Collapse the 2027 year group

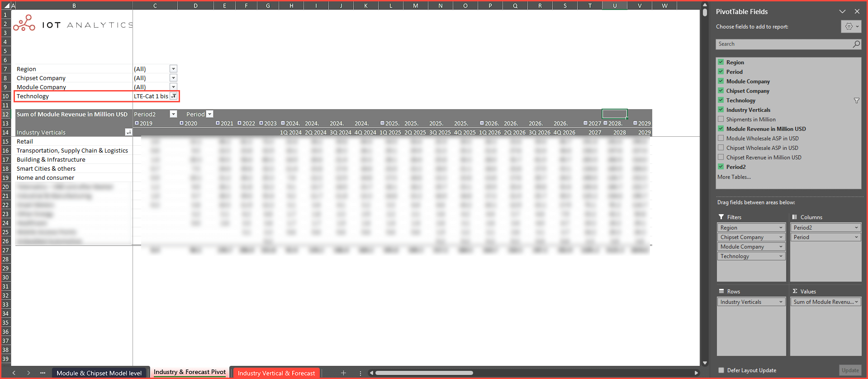coord(585,123)
